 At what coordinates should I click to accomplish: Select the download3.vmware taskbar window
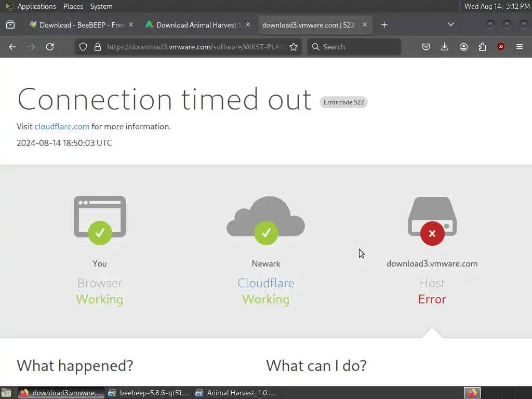61,393
